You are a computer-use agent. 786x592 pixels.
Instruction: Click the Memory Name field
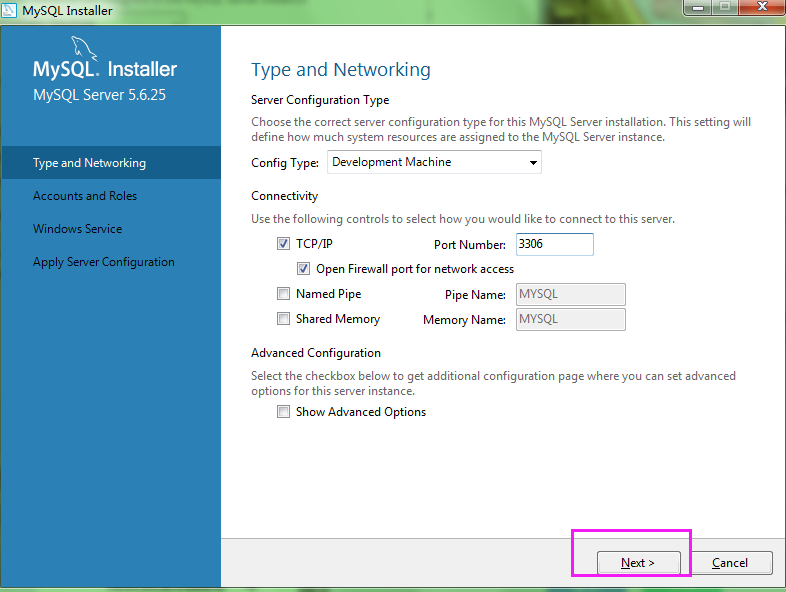(x=571, y=319)
